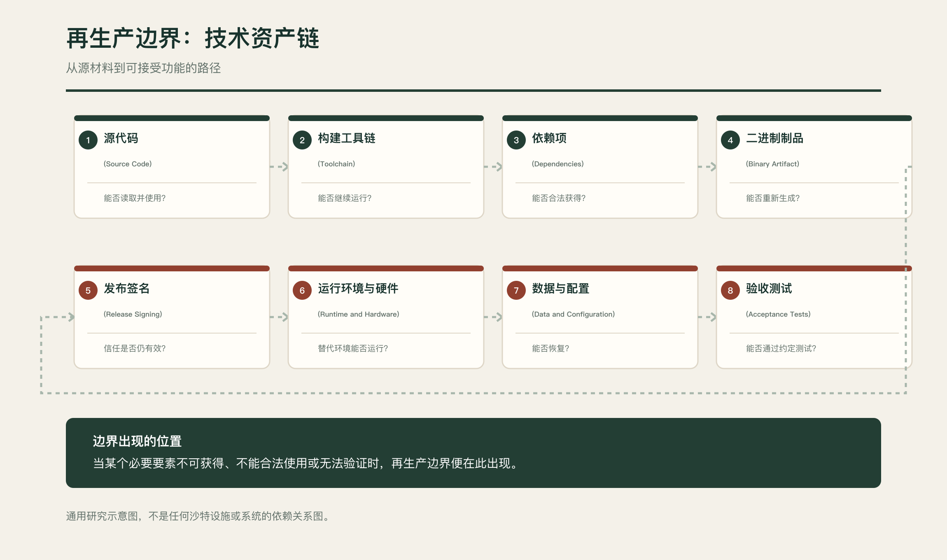Click the (Release Signing) subtitle
This screenshot has width=947, height=560.
(x=133, y=314)
